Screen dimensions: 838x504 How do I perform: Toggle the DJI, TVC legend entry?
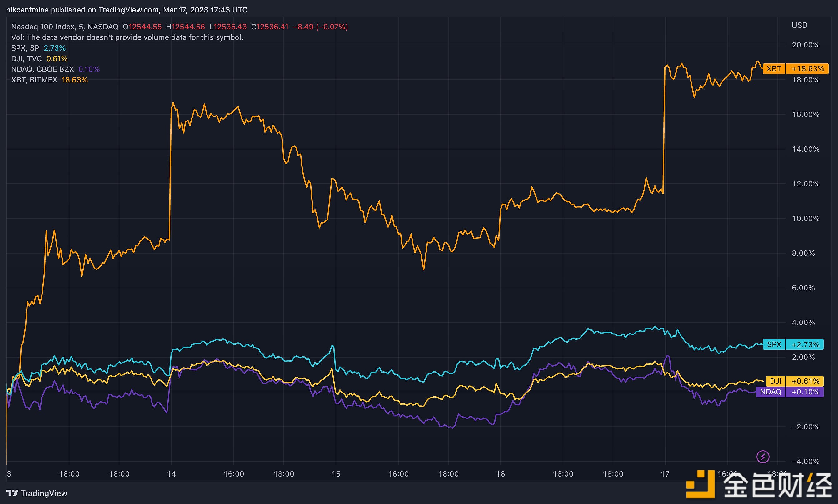(x=27, y=59)
